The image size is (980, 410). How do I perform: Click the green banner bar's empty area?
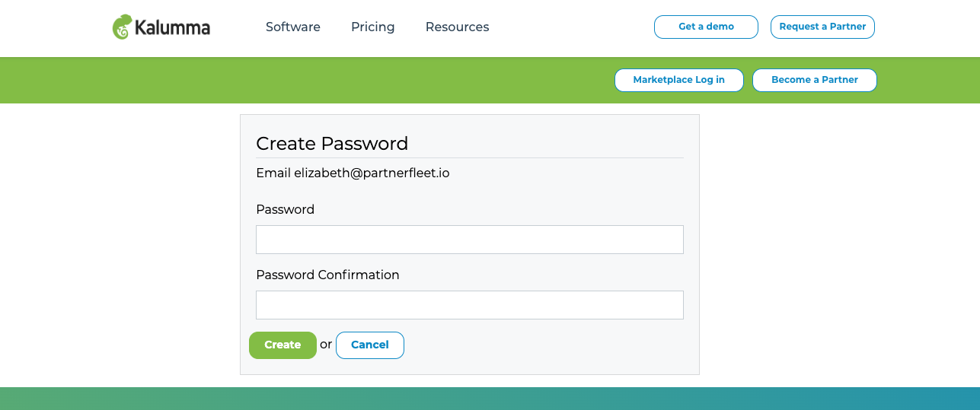click(305, 81)
